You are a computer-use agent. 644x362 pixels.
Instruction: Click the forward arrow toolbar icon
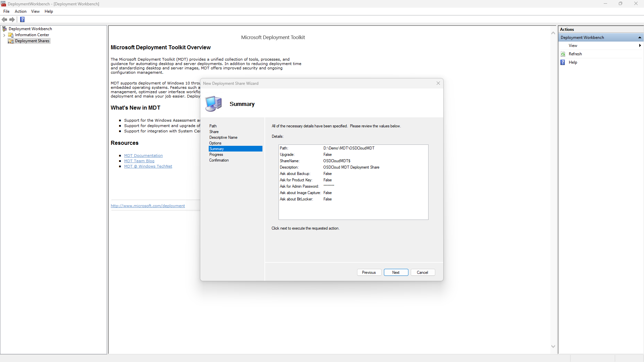pyautogui.click(x=12, y=19)
